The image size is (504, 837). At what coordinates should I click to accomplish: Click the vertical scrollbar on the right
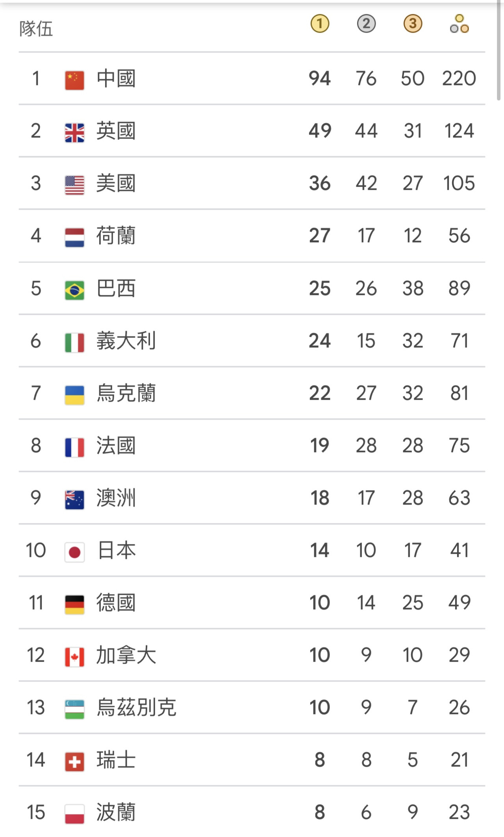(x=498, y=51)
